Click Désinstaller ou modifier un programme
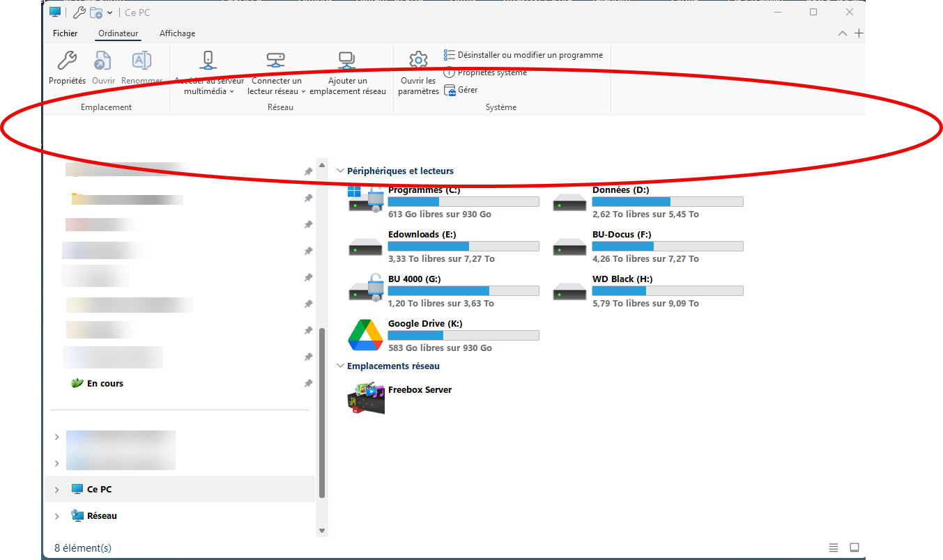 pyautogui.click(x=530, y=55)
